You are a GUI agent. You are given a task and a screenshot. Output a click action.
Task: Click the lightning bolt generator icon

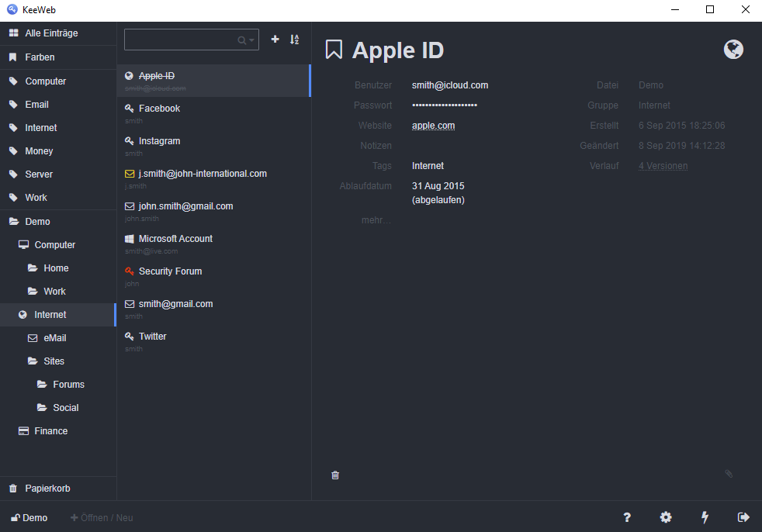(705, 517)
